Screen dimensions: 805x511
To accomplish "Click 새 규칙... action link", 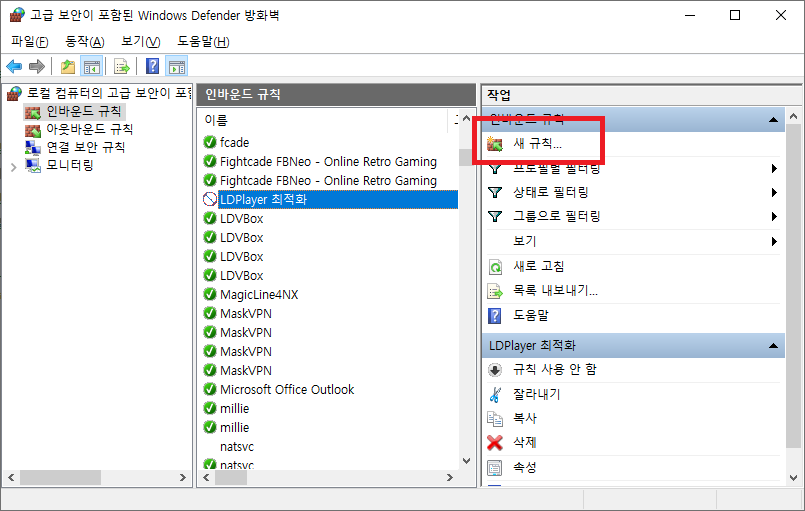I will pyautogui.click(x=538, y=143).
